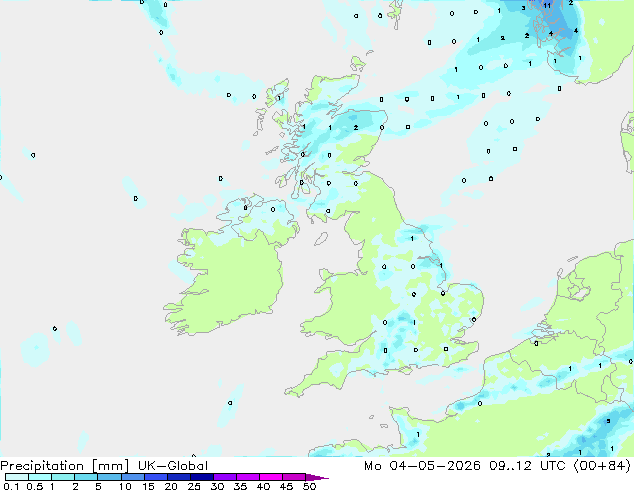The height and width of the screenshot is (490, 634).
Task: Click the 2–5 mm legend color box
Action: 86,477
